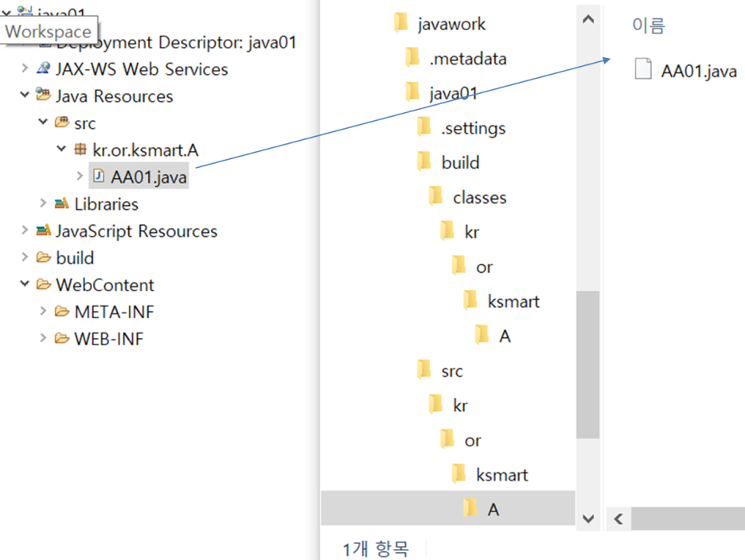Click the JavaScript Resources icon
This screenshot has width=745, height=560.
pyautogui.click(x=43, y=231)
